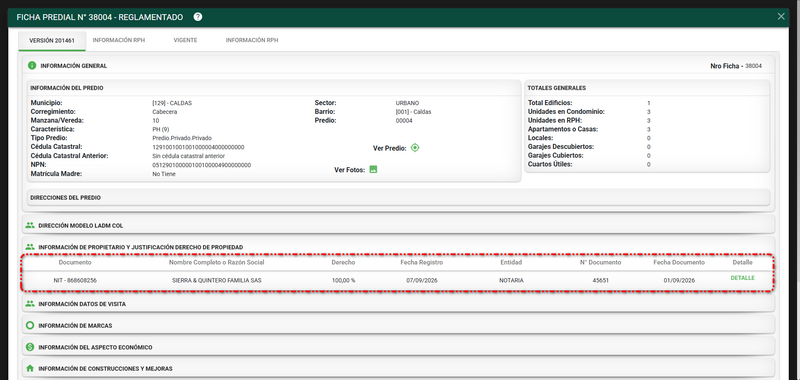
Task: Expand Información de Construcciones y Mejoras section
Action: click(399, 368)
